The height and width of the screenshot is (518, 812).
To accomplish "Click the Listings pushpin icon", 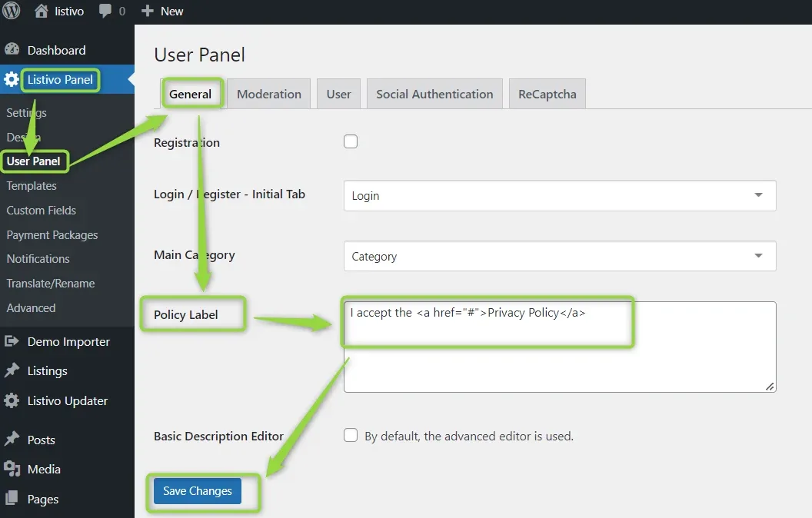I will (x=12, y=370).
